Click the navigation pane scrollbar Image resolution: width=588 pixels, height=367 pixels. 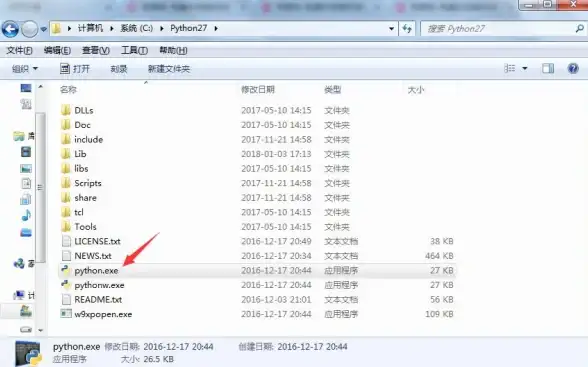40,187
